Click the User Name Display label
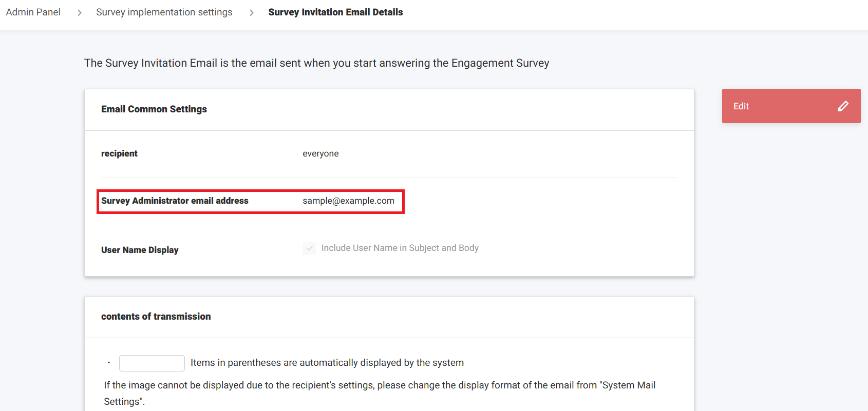Viewport: 868px width, 411px height. click(x=140, y=250)
